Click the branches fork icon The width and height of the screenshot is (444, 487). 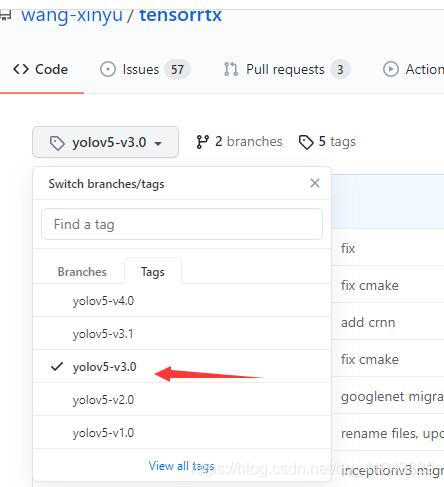point(203,142)
